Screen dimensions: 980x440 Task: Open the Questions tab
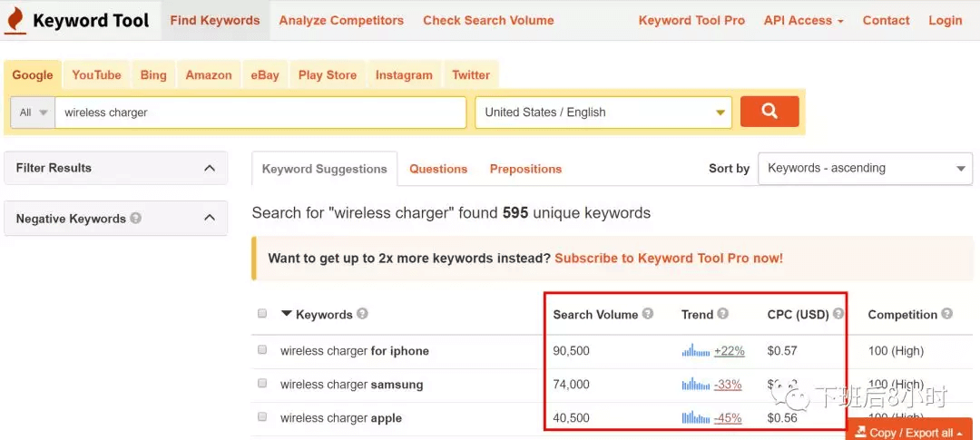point(438,169)
